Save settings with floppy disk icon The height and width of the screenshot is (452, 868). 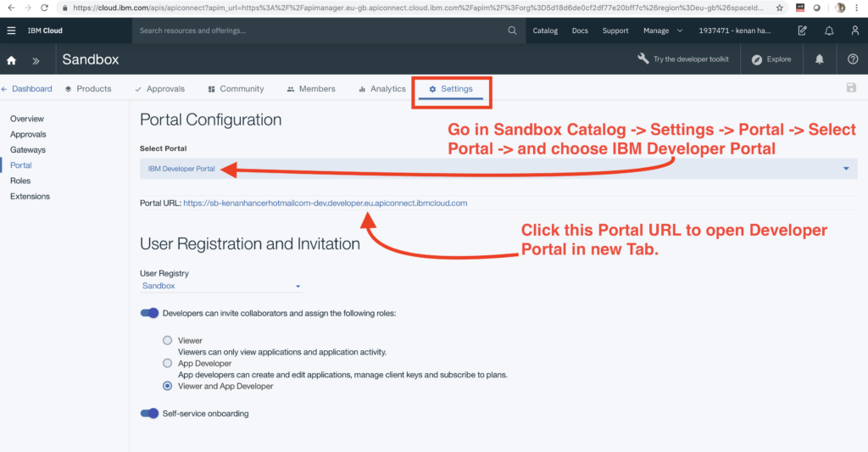[851, 87]
